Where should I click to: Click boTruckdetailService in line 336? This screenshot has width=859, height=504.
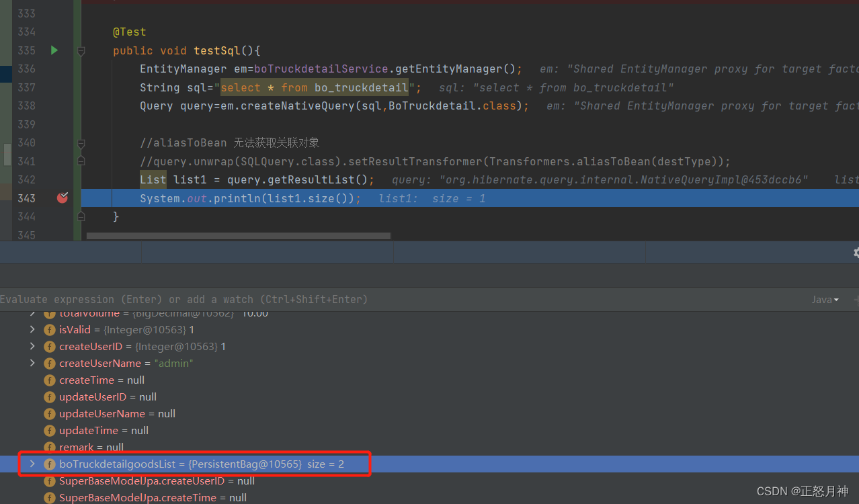coord(321,69)
